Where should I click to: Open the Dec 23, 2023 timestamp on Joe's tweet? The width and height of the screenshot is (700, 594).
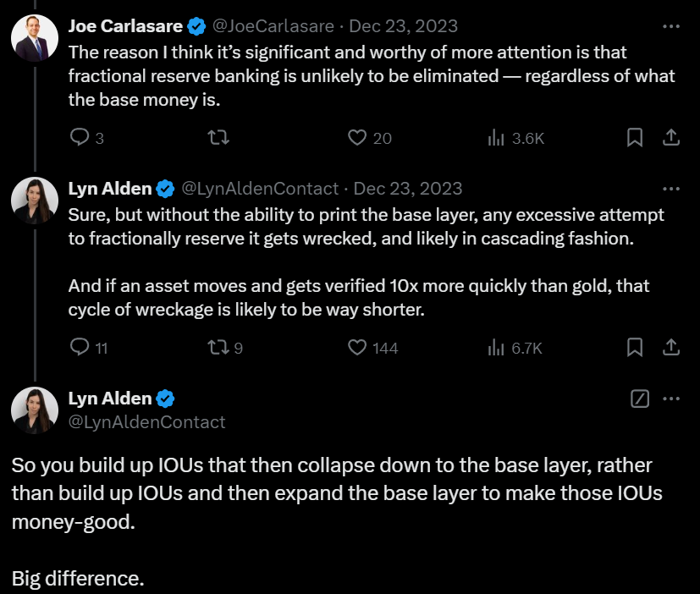pos(403,26)
